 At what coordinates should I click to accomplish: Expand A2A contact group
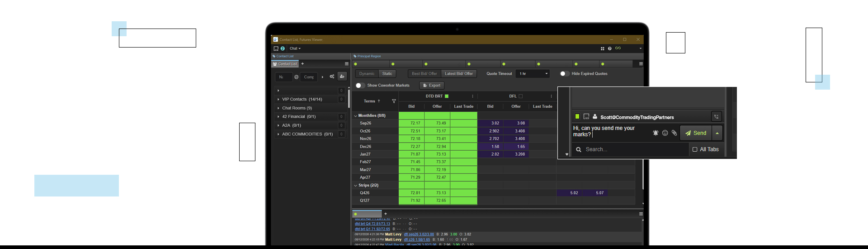[278, 125]
